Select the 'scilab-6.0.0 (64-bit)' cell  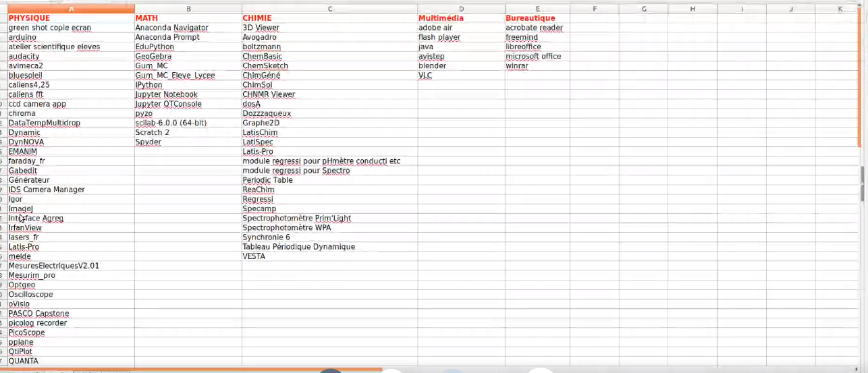(188, 123)
